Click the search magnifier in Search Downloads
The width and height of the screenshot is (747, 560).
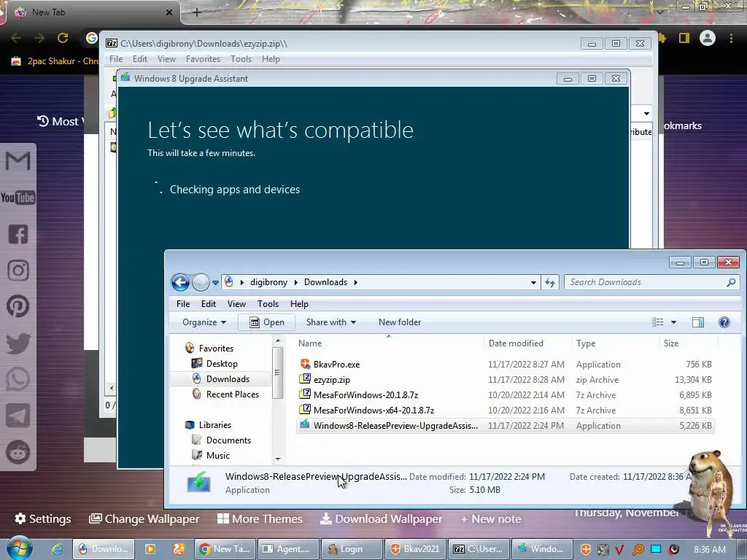(731, 282)
